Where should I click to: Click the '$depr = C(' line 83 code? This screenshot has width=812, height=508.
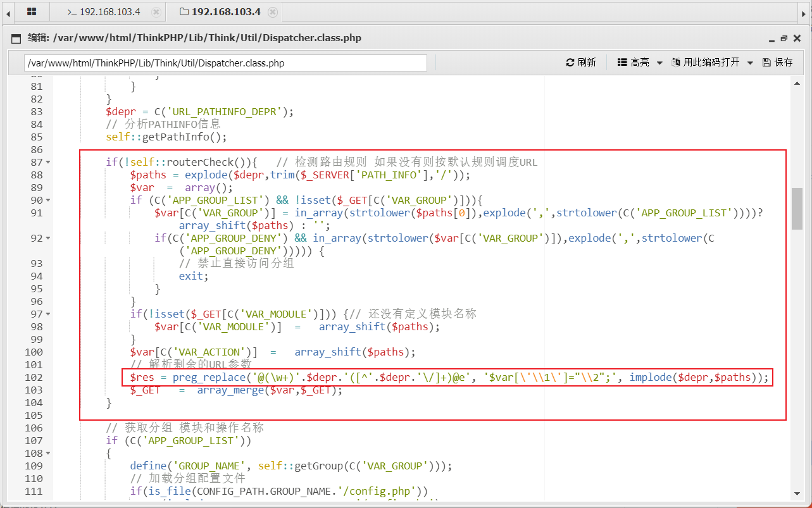(200, 112)
